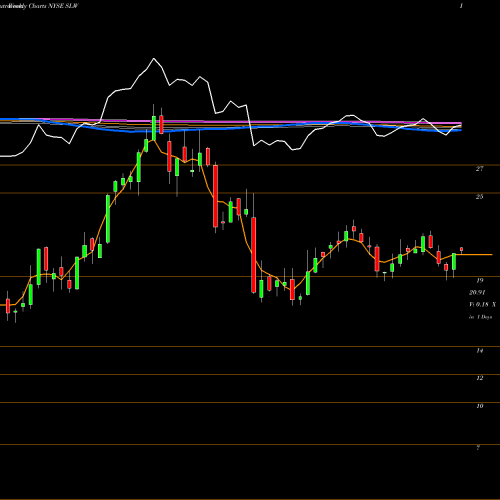Click the '19' price axis label

tap(480, 280)
